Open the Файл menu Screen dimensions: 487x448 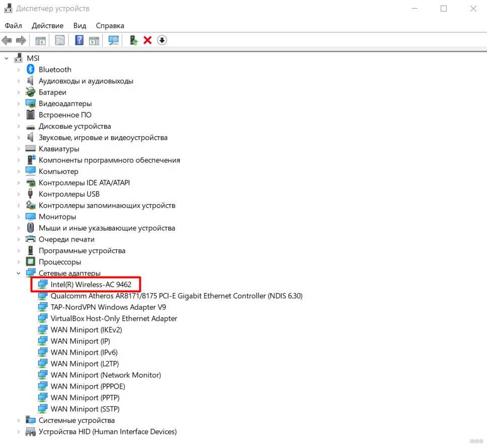[14, 26]
